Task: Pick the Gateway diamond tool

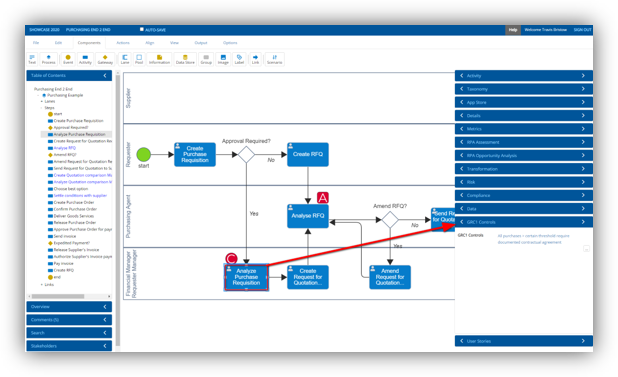Action: pyautogui.click(x=105, y=59)
